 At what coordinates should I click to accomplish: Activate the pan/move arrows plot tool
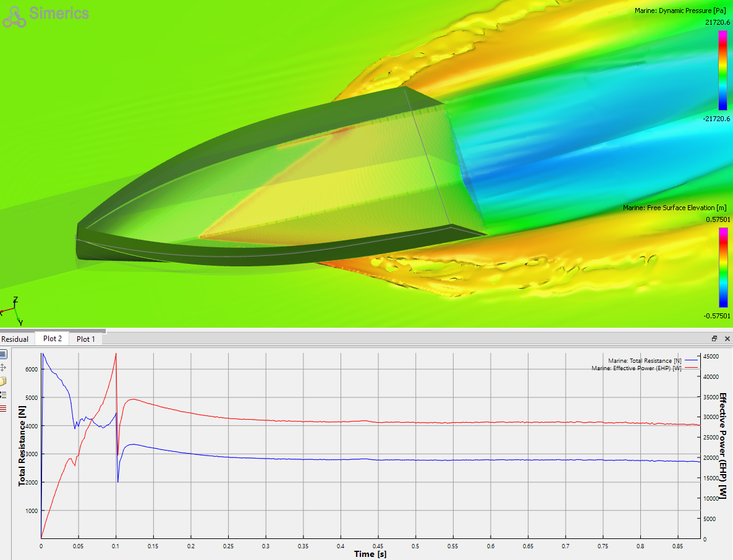click(3, 367)
